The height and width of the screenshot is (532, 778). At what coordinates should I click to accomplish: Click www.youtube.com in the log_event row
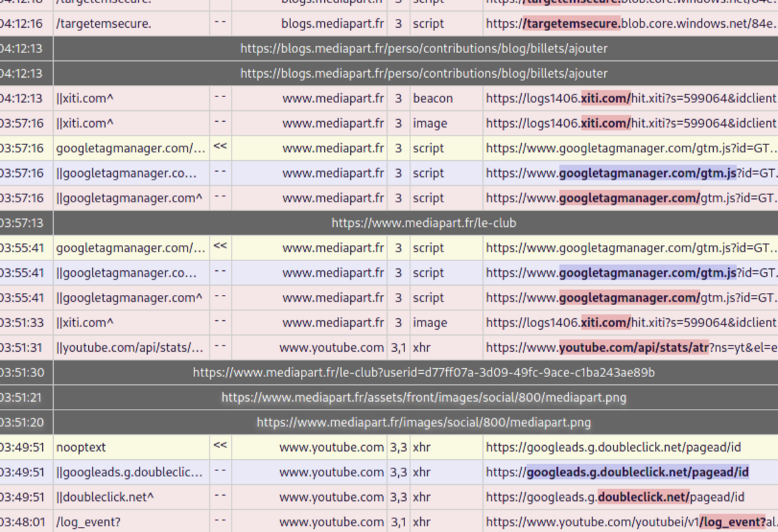(x=331, y=522)
